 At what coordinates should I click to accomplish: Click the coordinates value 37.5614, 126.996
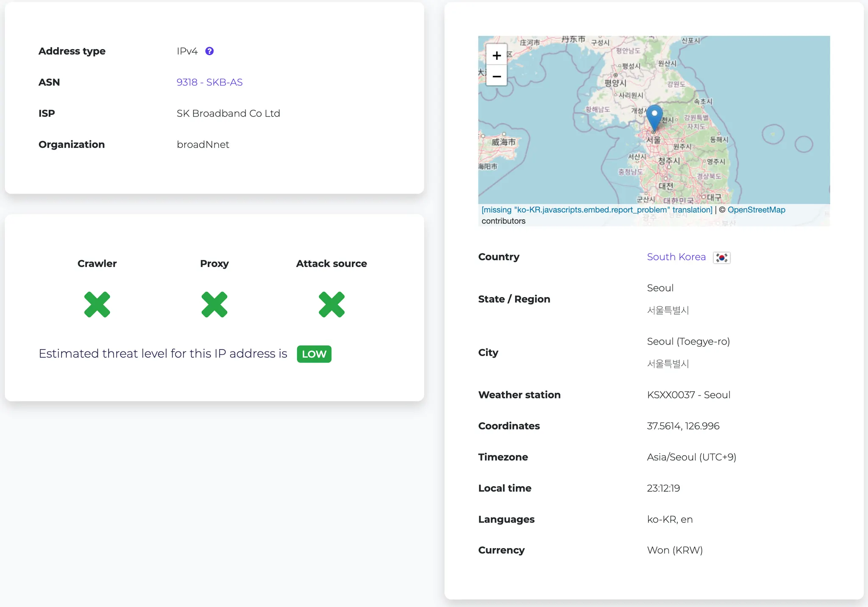[x=683, y=426]
